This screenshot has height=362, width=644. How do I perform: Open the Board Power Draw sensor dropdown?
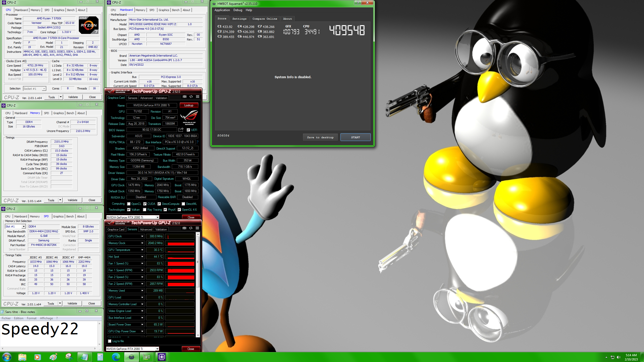pyautogui.click(x=142, y=325)
